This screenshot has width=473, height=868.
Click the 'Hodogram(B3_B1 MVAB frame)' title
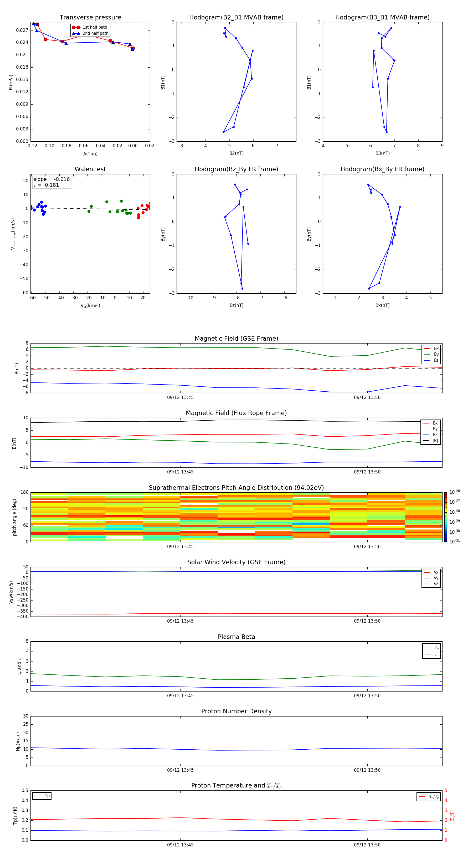382,18
